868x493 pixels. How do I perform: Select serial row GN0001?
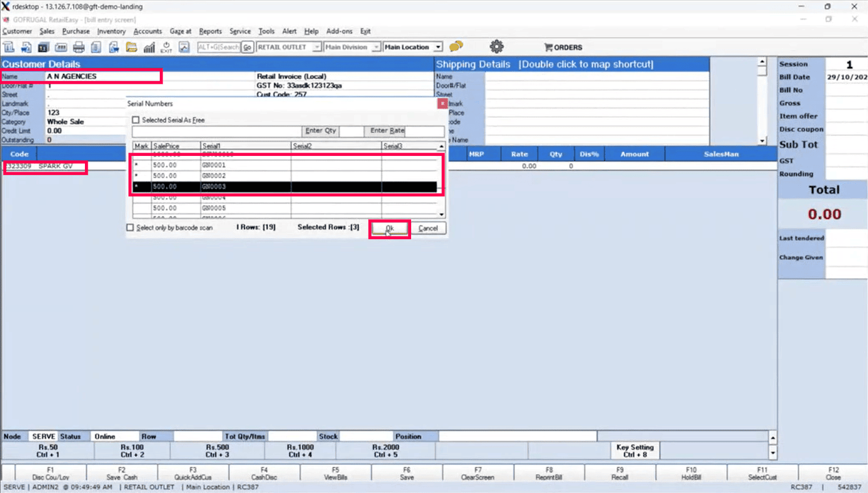pos(284,165)
